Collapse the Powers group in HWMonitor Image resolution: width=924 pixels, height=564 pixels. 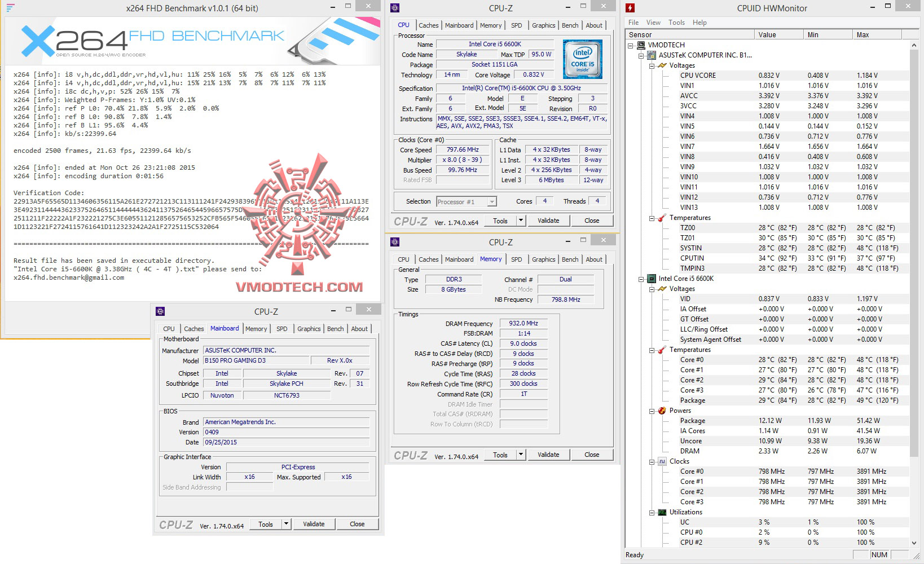[x=652, y=411]
